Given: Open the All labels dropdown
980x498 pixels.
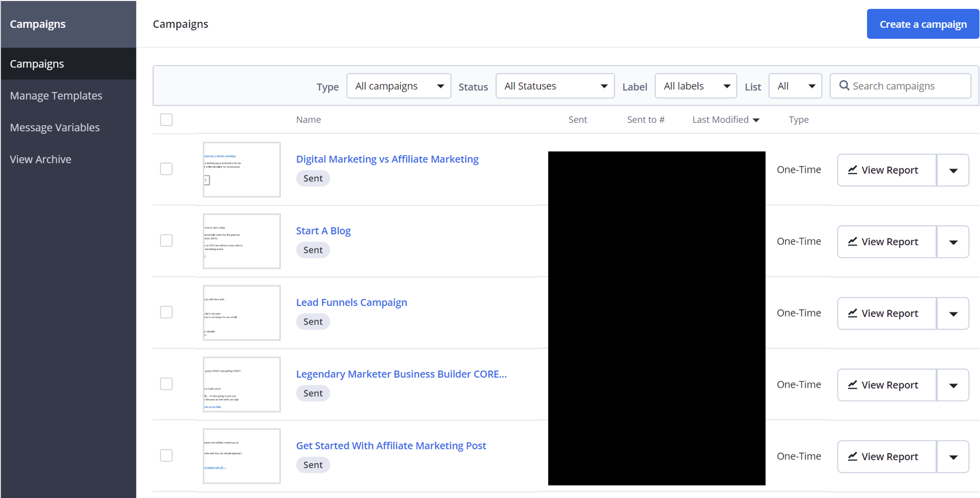Looking at the screenshot, I should click(695, 86).
